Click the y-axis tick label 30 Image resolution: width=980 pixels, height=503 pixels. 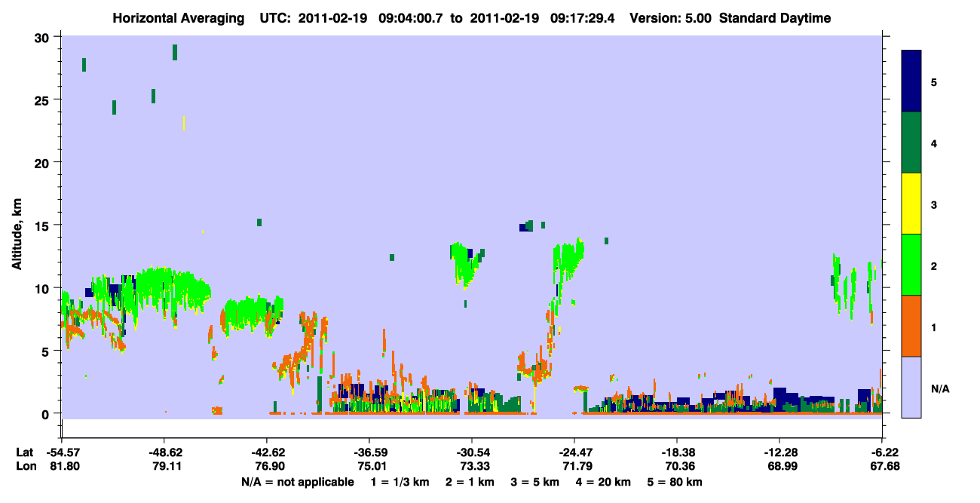pos(43,37)
